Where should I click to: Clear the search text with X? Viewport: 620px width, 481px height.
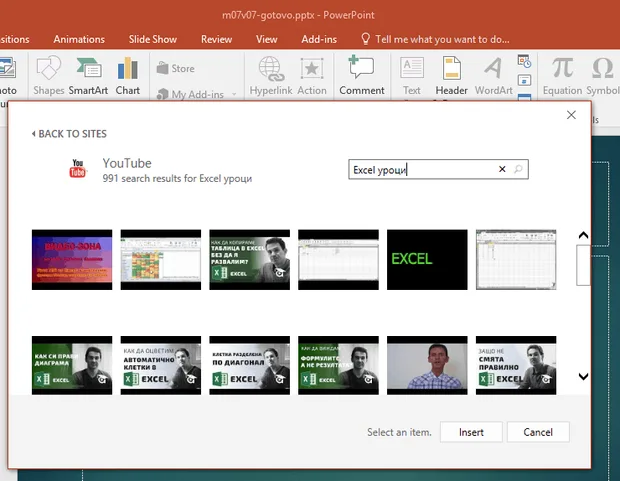[502, 169]
